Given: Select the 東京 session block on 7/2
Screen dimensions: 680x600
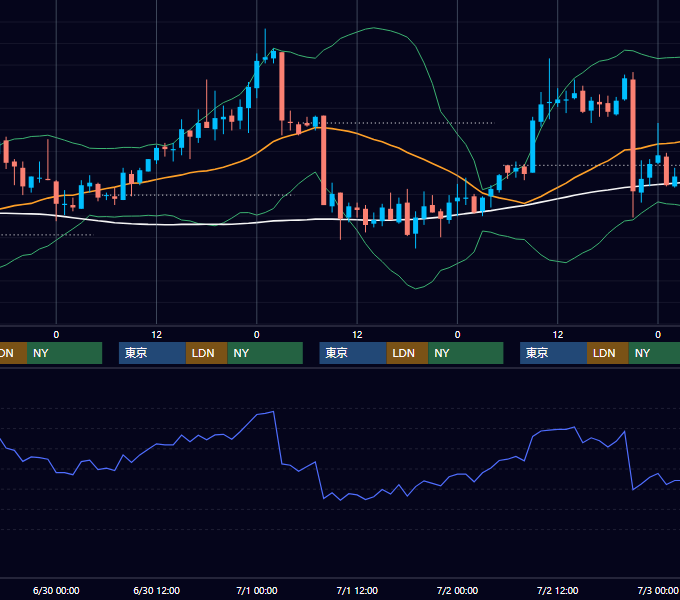Looking at the screenshot, I should pyautogui.click(x=553, y=353).
